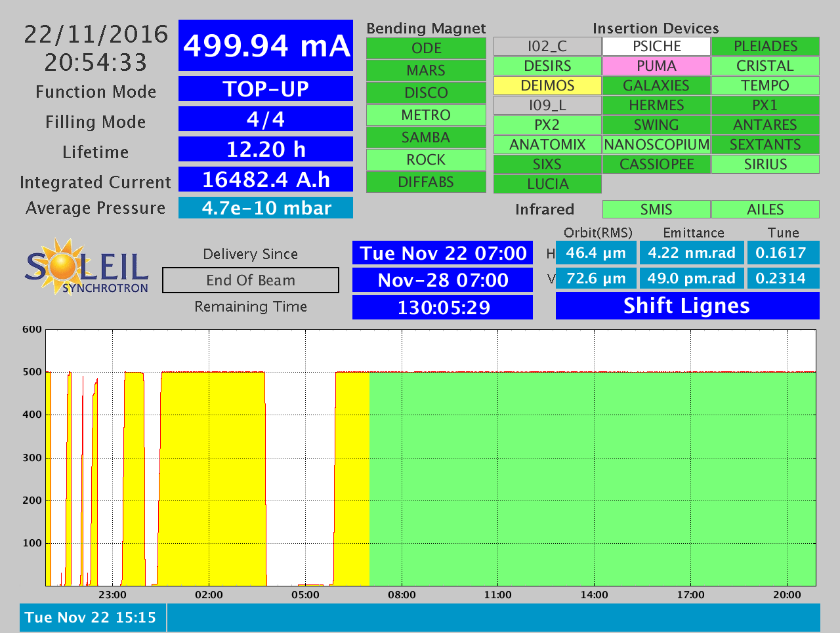Click horizontal tune value 0.1617
The width and height of the screenshot is (840, 633).
pos(784,253)
